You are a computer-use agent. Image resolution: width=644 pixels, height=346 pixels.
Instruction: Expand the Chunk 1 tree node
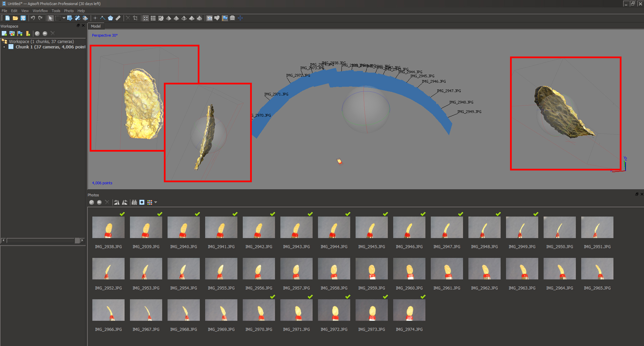click(4, 47)
